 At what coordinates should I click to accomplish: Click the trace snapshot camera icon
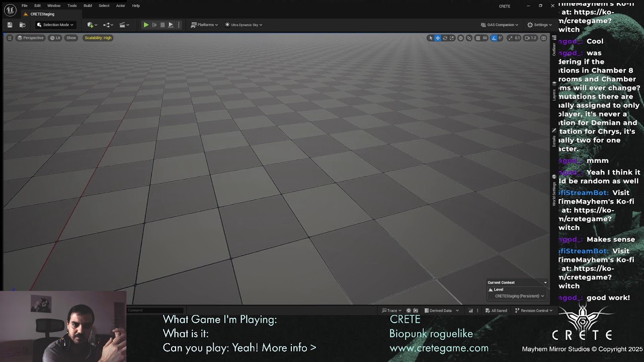416,310
